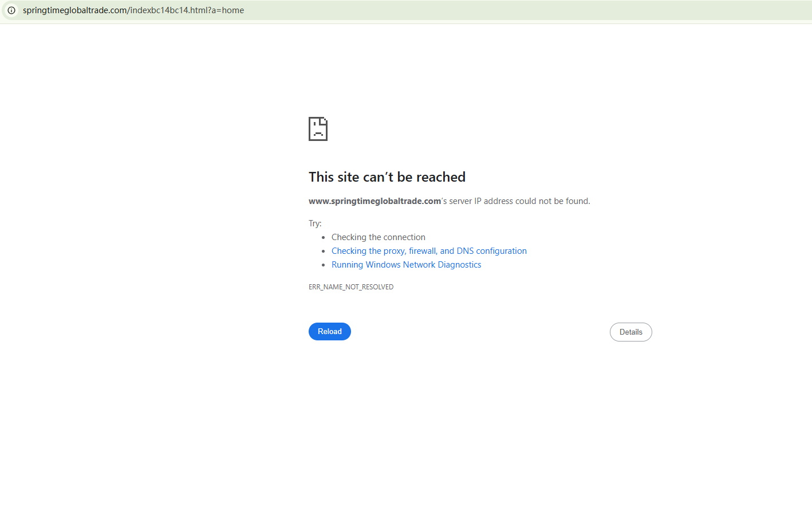Click the 'Try:' label
The height and width of the screenshot is (514, 812).
[x=315, y=223]
